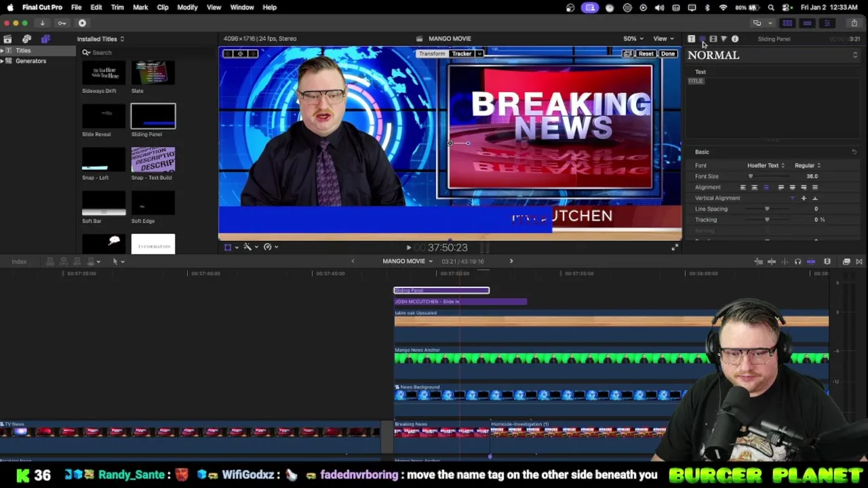Open the Trim menu
This screenshot has width=868, height=488.
[117, 7]
